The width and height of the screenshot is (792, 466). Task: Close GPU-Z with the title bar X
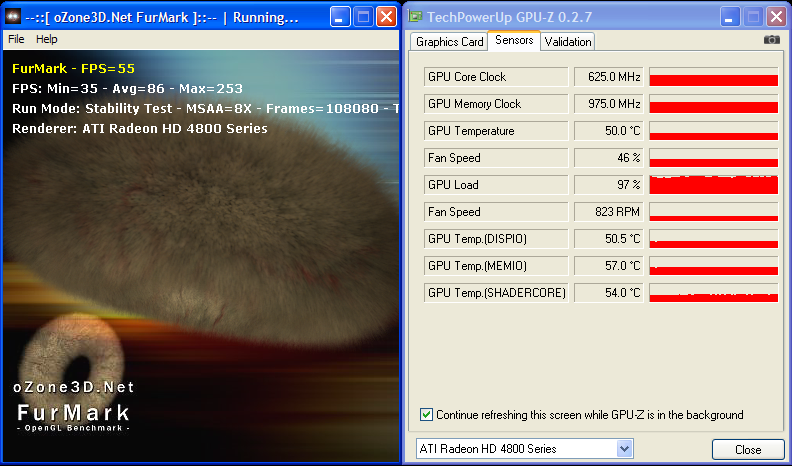click(776, 17)
